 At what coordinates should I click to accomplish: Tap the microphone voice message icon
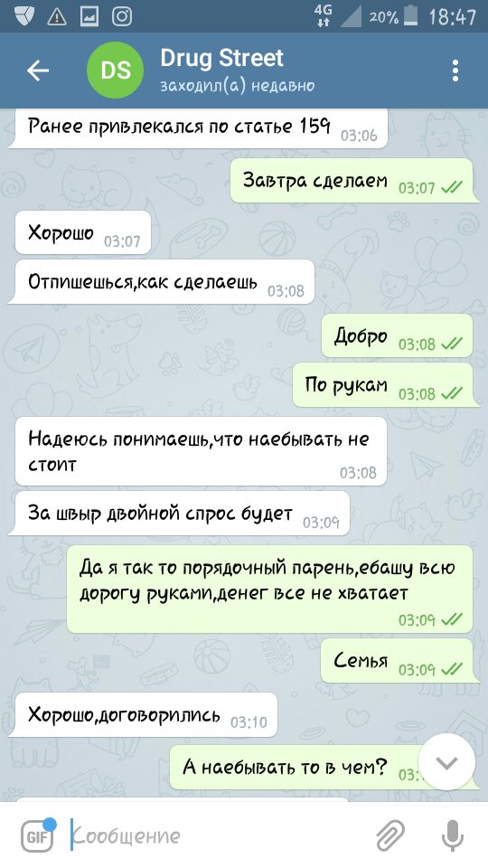pos(452,835)
